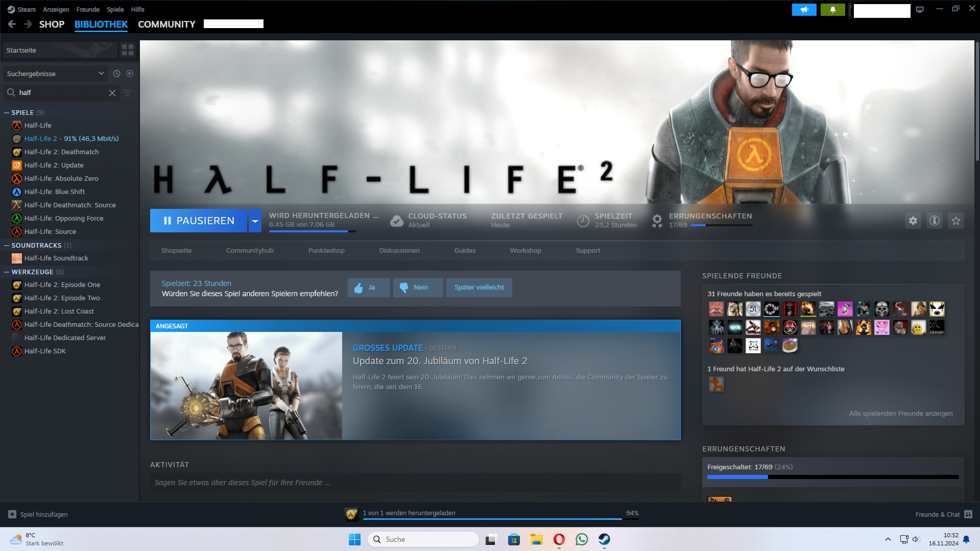
Task: Click the achievements progress bar 17/69
Action: pos(721,225)
